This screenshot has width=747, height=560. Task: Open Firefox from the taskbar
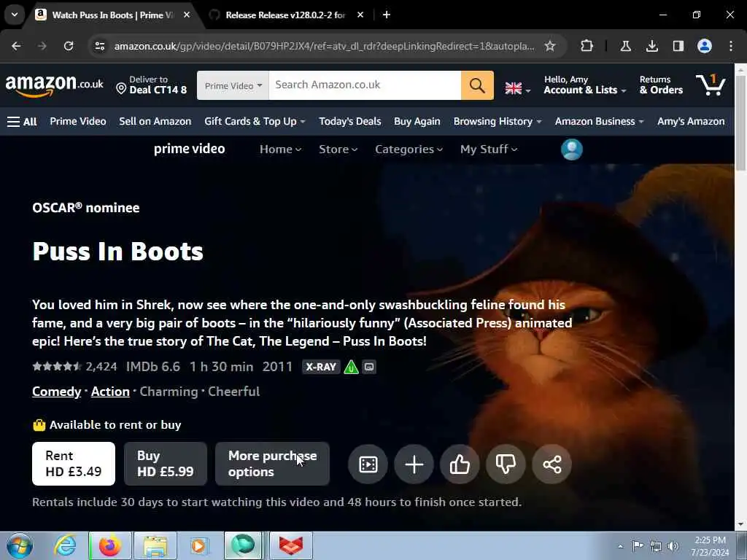coord(109,545)
